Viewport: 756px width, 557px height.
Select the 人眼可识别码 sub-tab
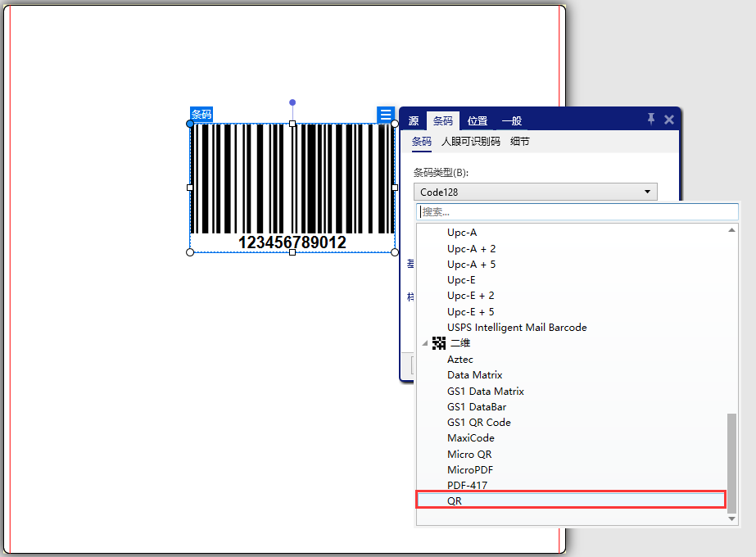tap(470, 142)
